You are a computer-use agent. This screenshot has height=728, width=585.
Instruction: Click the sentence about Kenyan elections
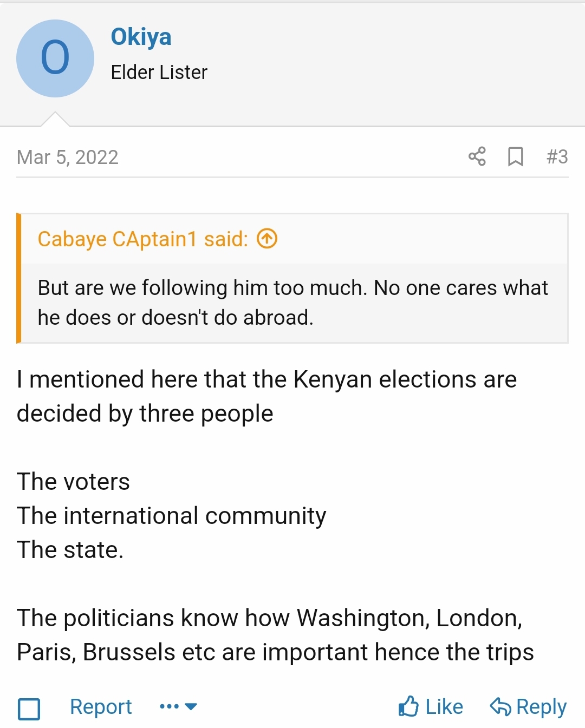point(266,396)
